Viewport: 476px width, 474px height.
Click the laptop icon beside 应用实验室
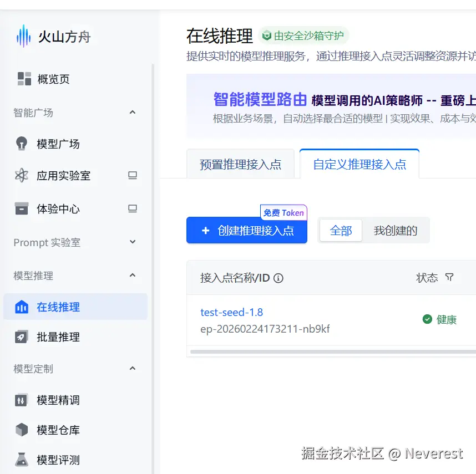tap(133, 175)
